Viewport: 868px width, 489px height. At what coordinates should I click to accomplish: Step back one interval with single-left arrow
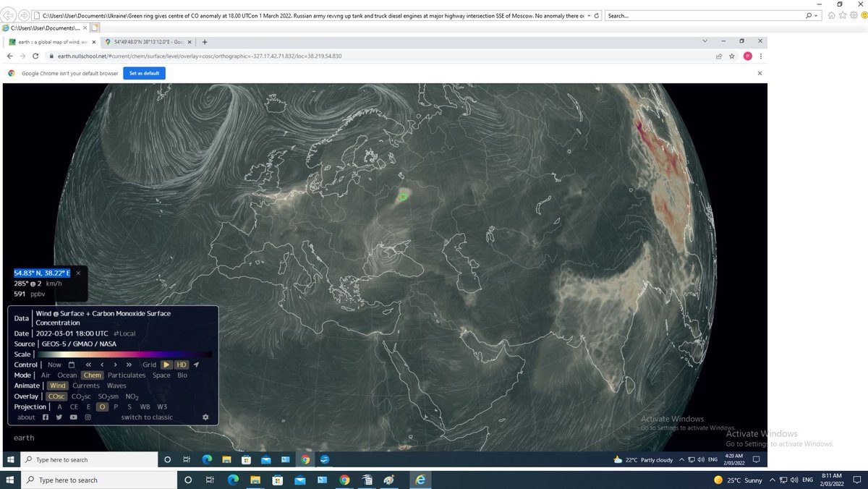[102, 365]
